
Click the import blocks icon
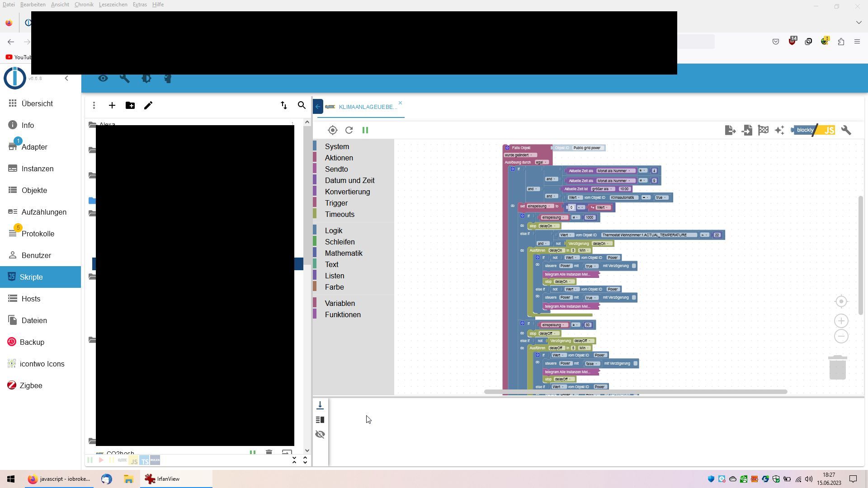pos(747,130)
